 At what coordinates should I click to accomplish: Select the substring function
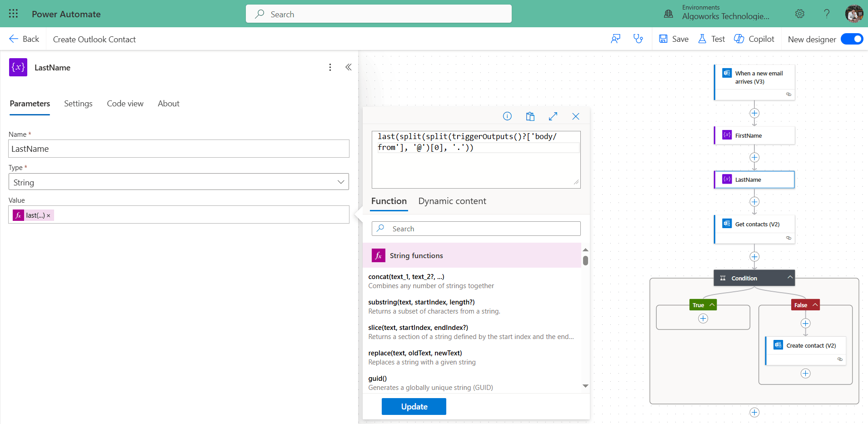[x=472, y=306]
